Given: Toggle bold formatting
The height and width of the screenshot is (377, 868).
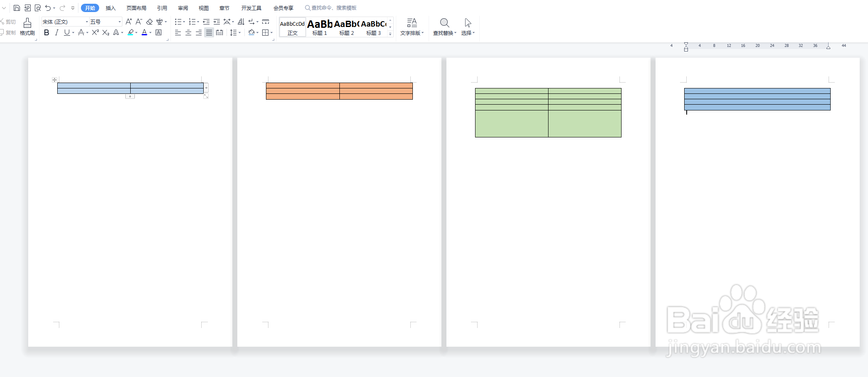Looking at the screenshot, I should click(x=46, y=32).
